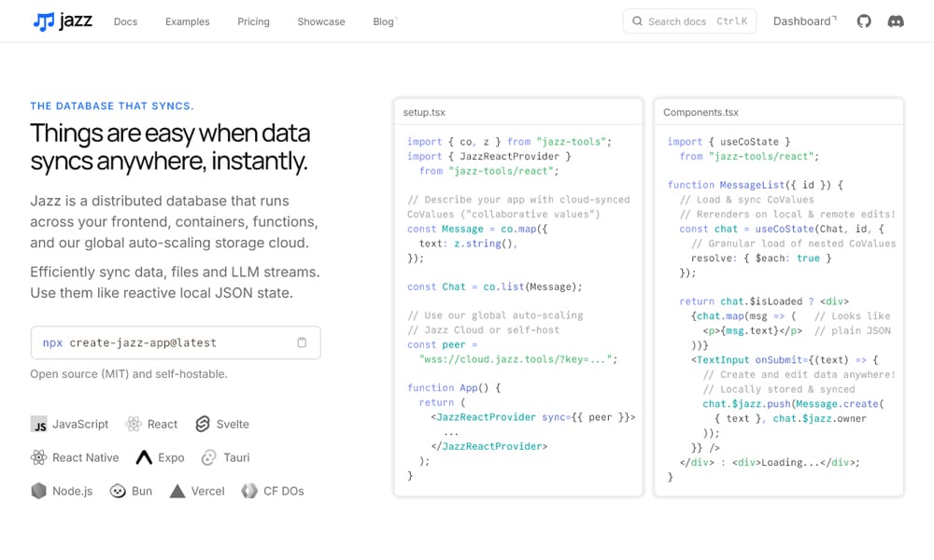The width and height of the screenshot is (934, 560).
Task: Navigate to the Examples page
Action: 187,21
